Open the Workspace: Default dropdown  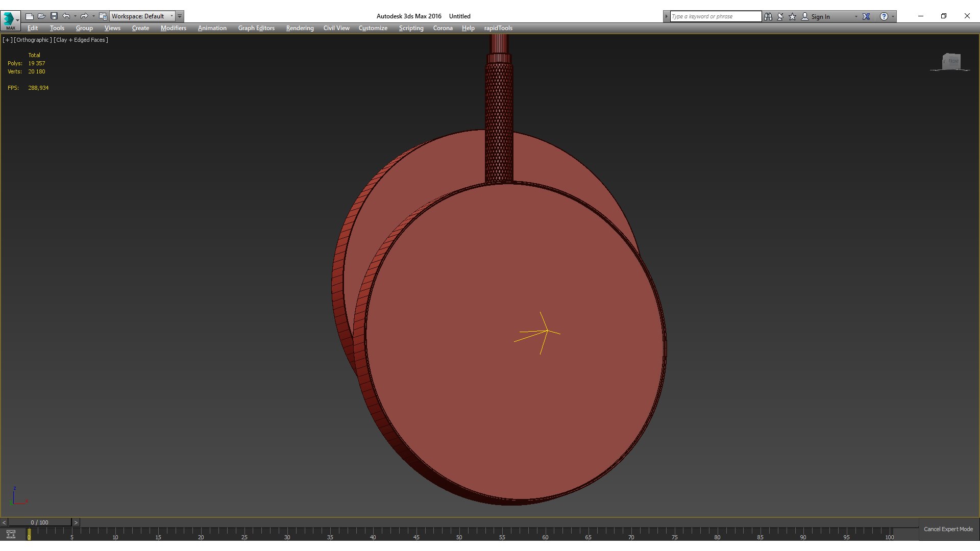142,16
